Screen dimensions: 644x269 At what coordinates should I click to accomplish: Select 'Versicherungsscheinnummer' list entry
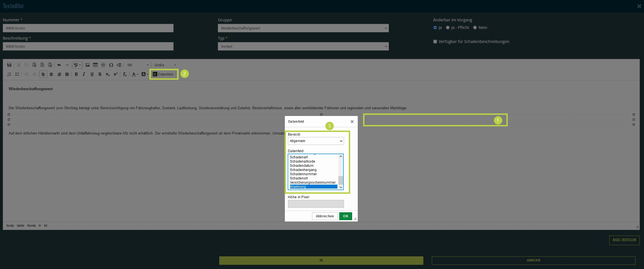(313, 183)
